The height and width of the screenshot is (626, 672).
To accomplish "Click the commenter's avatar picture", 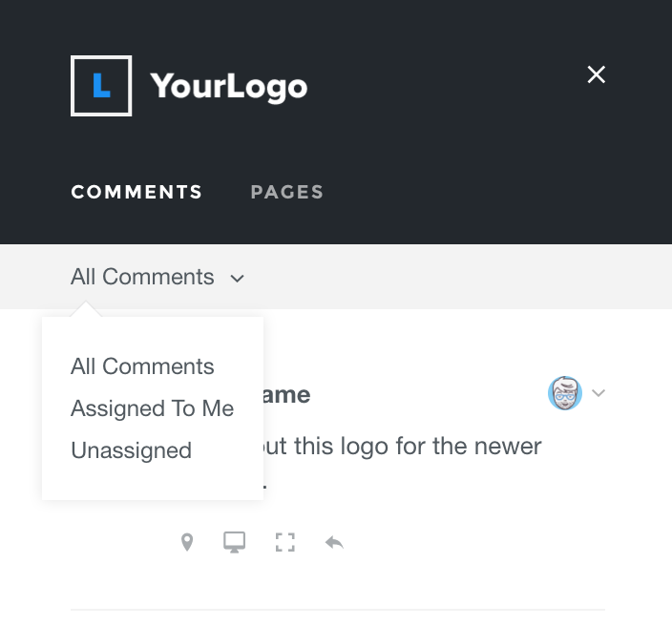I will pyautogui.click(x=565, y=392).
